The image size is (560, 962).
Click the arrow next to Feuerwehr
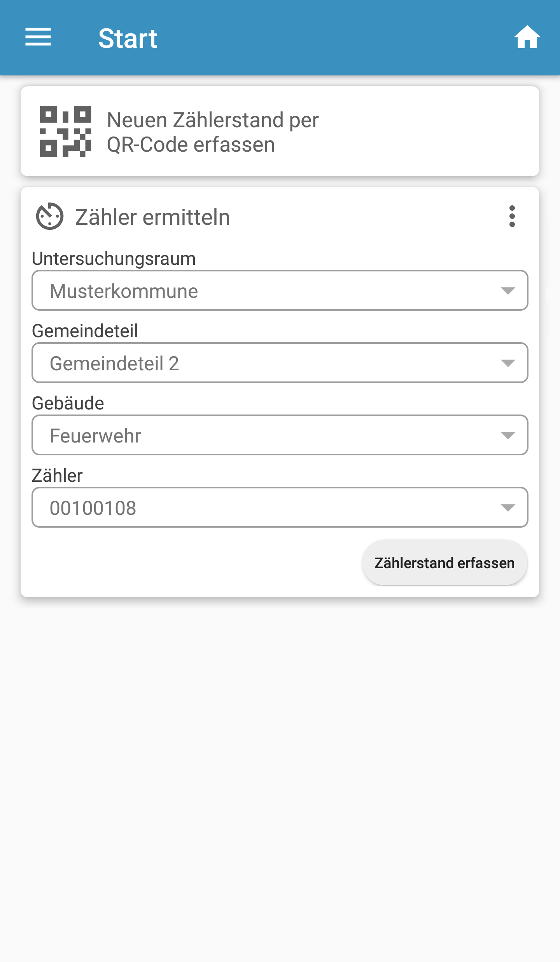(x=508, y=436)
